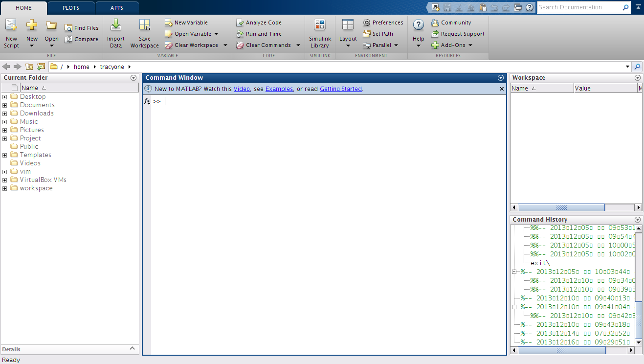Open Command History actions menu
644x364 pixels.
click(638, 220)
